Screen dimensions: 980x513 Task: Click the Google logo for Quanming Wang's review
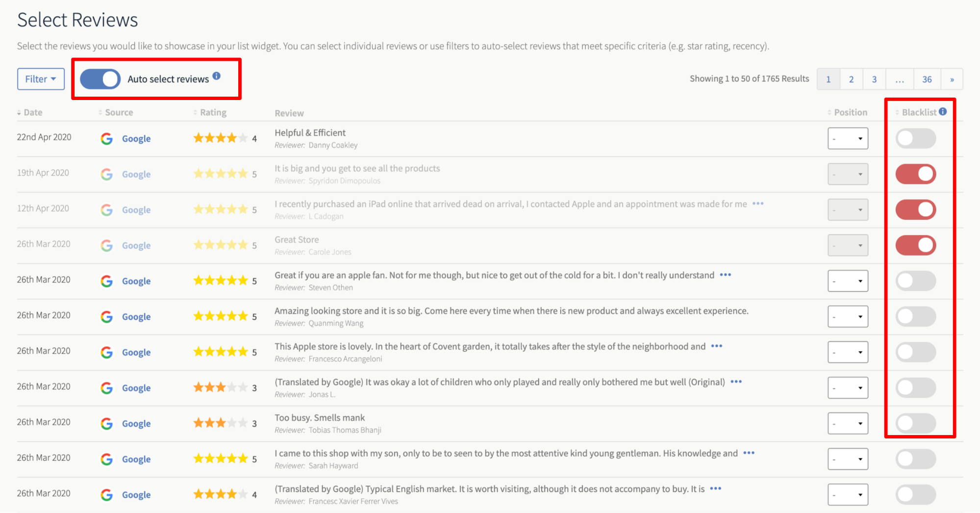tap(107, 317)
